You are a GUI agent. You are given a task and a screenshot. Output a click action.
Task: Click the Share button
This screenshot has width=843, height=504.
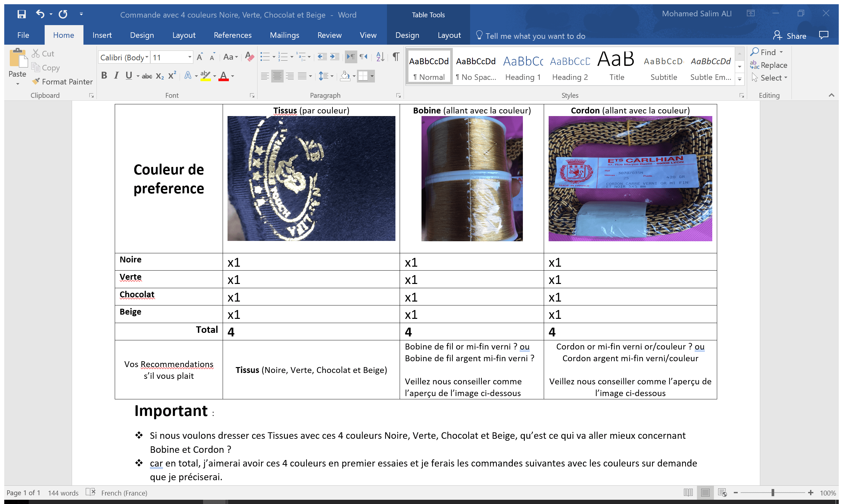[789, 36]
